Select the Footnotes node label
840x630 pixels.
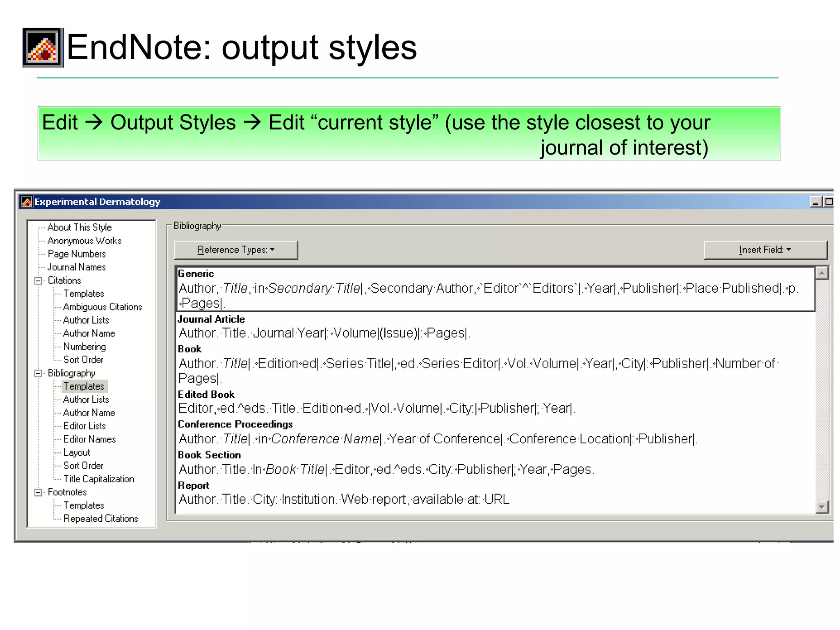(67, 492)
